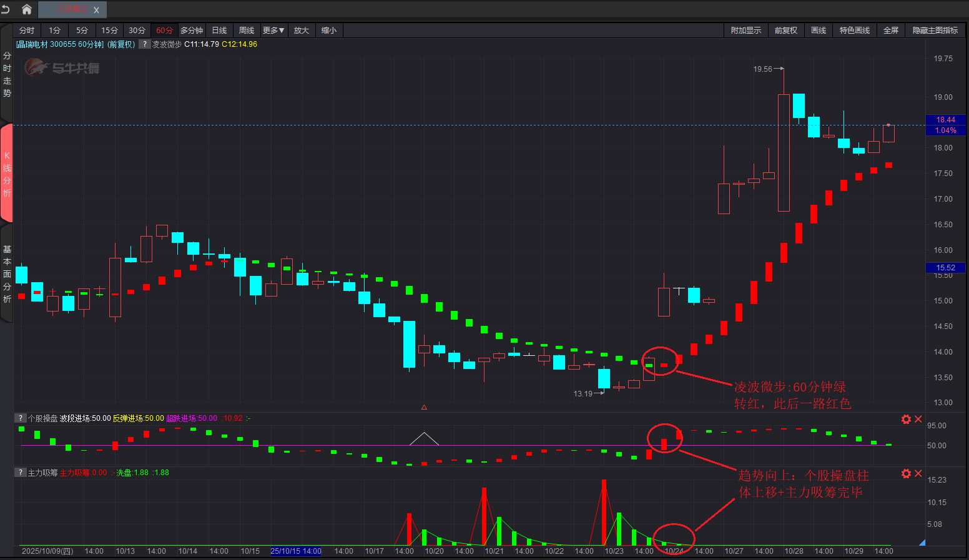This screenshot has height=560, width=969.
Task: Toggle 附加显示 additional display option
Action: [746, 31]
